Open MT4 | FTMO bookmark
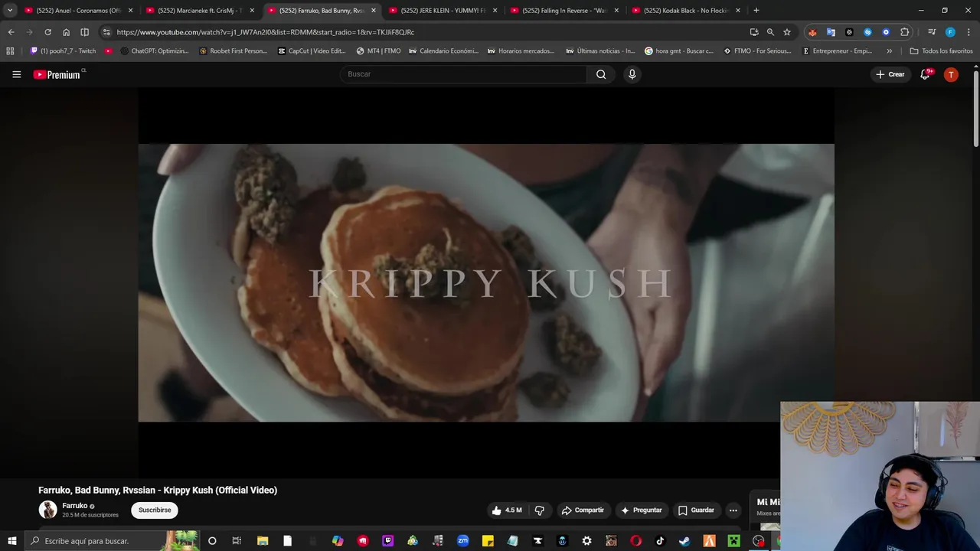This screenshot has height=551, width=980. click(378, 51)
